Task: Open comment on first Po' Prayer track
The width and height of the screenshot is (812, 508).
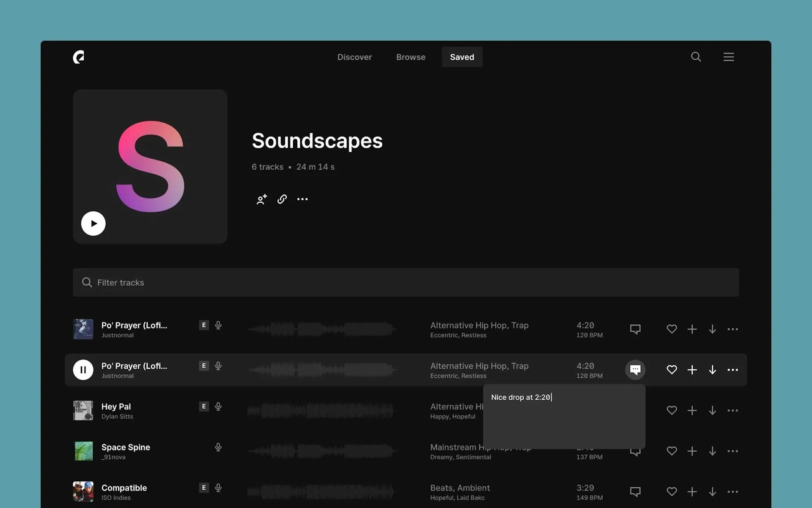Action: coord(635,329)
